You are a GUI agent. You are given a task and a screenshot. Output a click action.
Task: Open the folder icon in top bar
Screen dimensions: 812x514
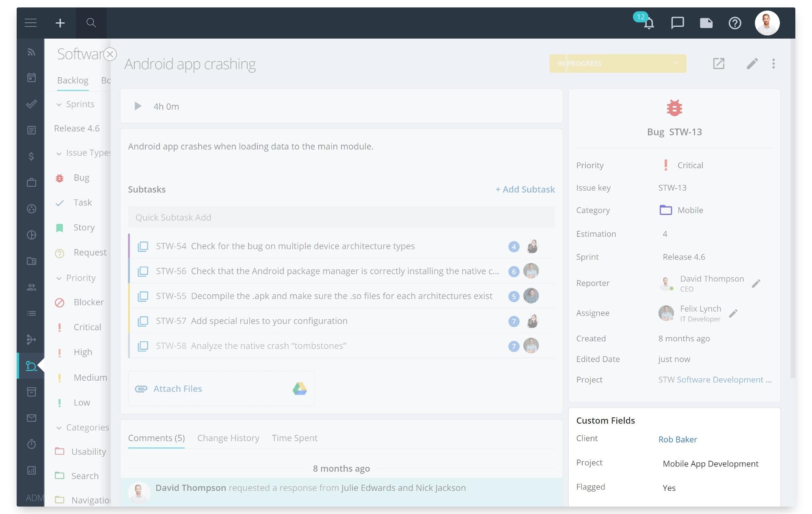(x=706, y=23)
